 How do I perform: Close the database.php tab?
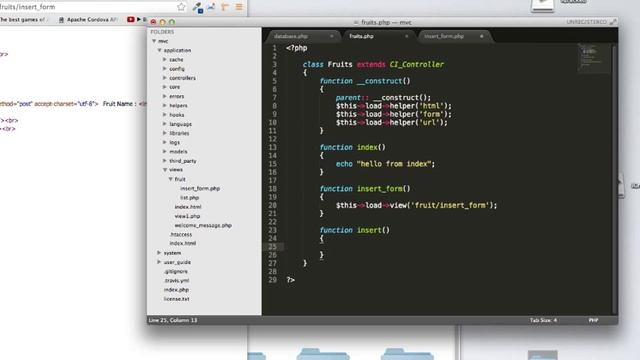coord(331,36)
